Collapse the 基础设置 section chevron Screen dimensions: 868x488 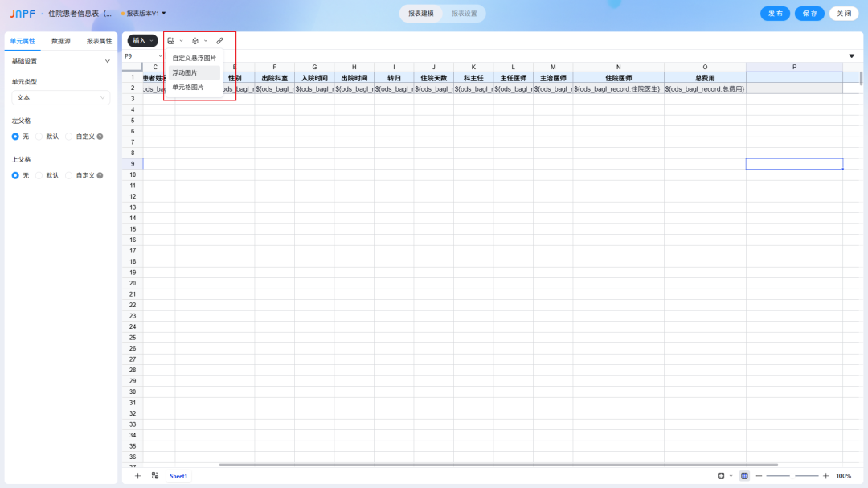click(108, 61)
